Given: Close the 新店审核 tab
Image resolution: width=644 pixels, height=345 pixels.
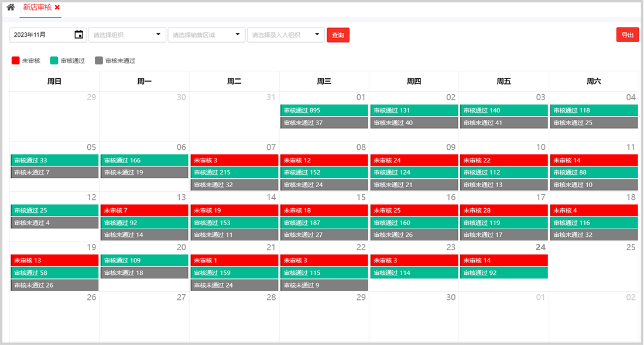Looking at the screenshot, I should pyautogui.click(x=57, y=8).
